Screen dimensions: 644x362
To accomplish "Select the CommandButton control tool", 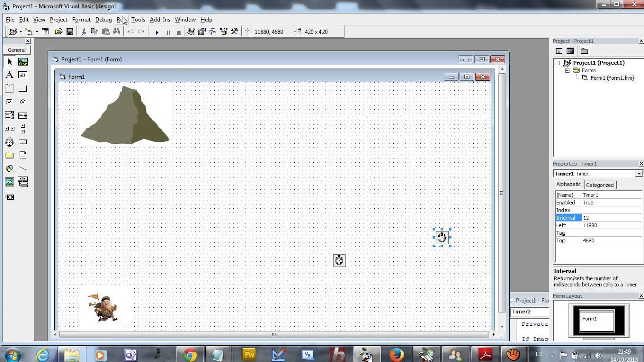I will [x=23, y=88].
